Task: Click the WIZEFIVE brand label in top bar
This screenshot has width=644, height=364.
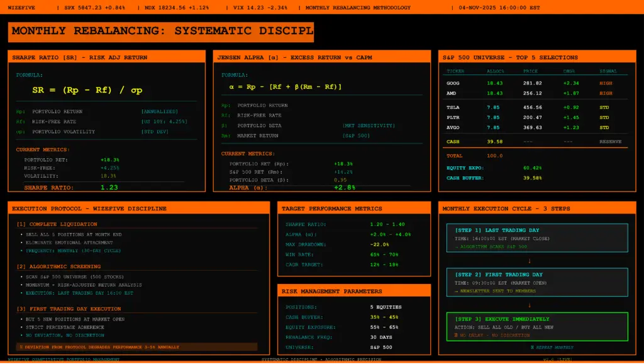Action: [21, 8]
